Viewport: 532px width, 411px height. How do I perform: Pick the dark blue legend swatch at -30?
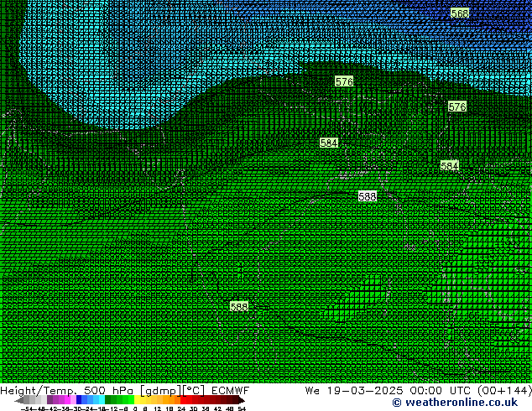[x=79, y=399]
